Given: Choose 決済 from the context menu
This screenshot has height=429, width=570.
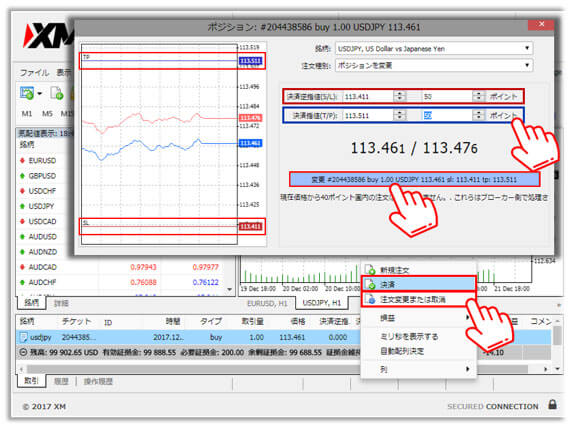Looking at the screenshot, I should [418, 284].
